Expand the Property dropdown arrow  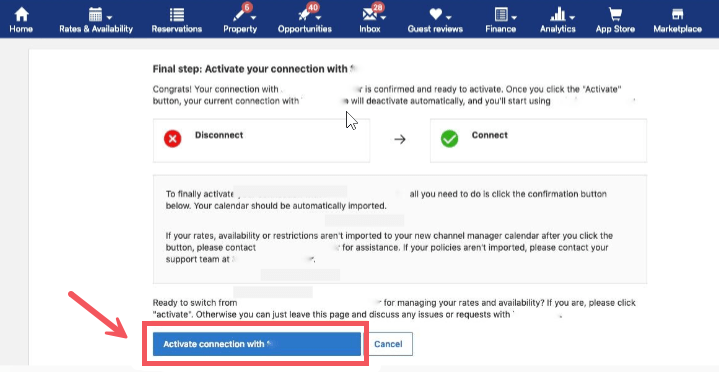[x=254, y=17]
